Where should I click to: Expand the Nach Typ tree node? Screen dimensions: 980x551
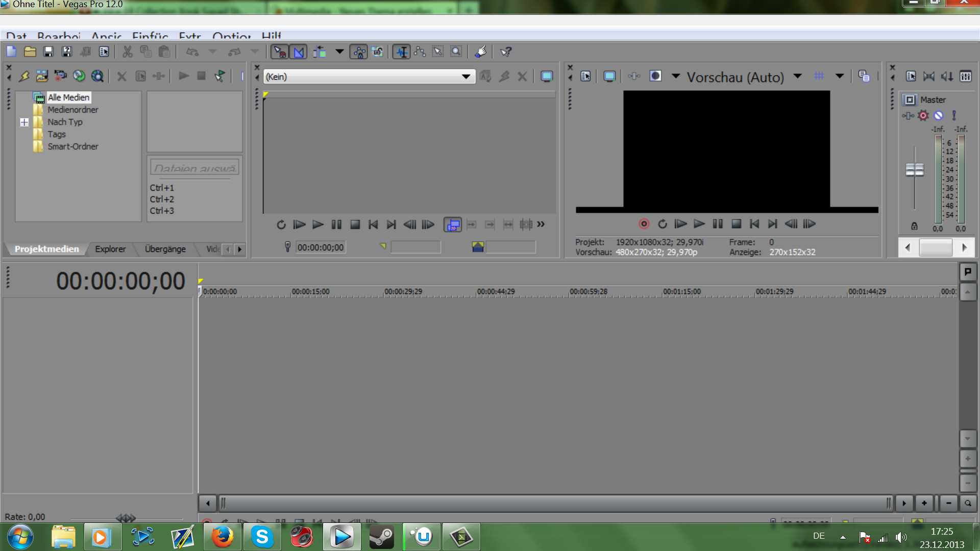pos(24,122)
